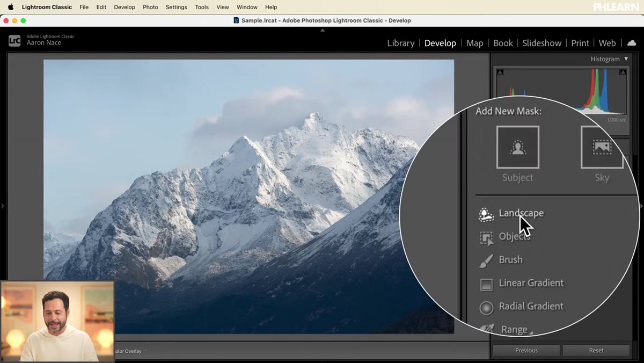The image size is (644, 363).
Task: Switch to the Web module
Action: pyautogui.click(x=607, y=43)
